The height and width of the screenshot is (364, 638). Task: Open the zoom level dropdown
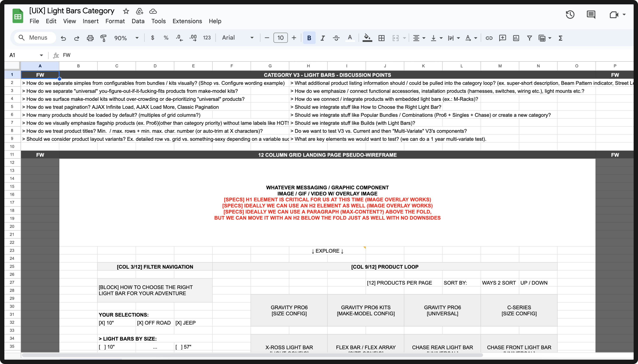(x=126, y=38)
